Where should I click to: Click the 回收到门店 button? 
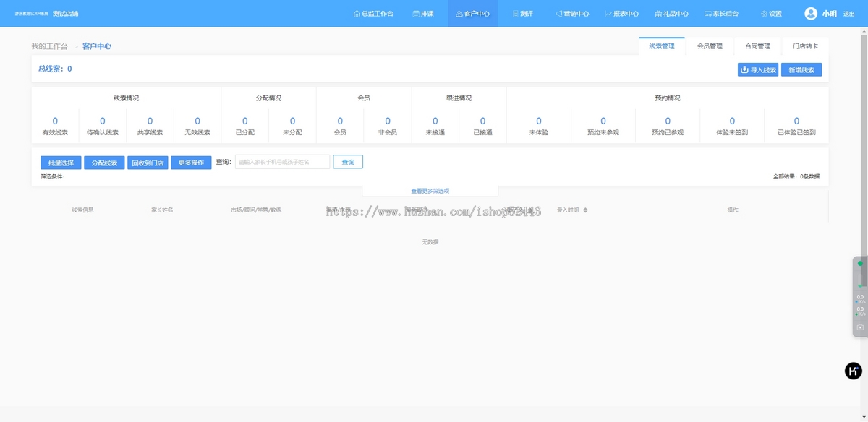click(148, 163)
